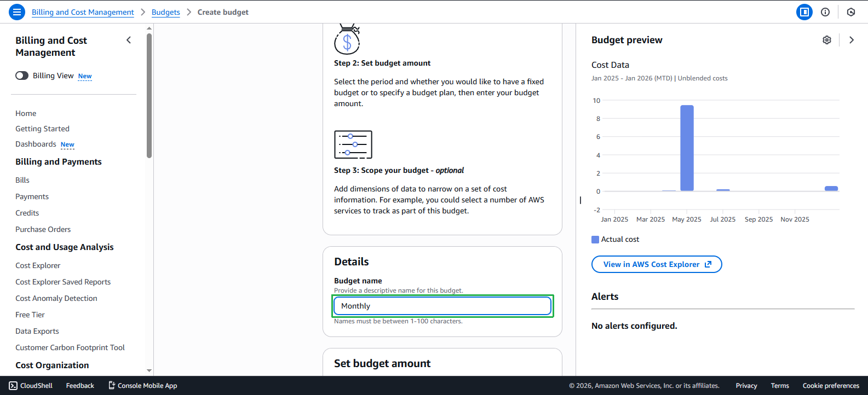The height and width of the screenshot is (395, 868).
Task: Toggle the Billing View switch
Action: pyautogui.click(x=22, y=75)
